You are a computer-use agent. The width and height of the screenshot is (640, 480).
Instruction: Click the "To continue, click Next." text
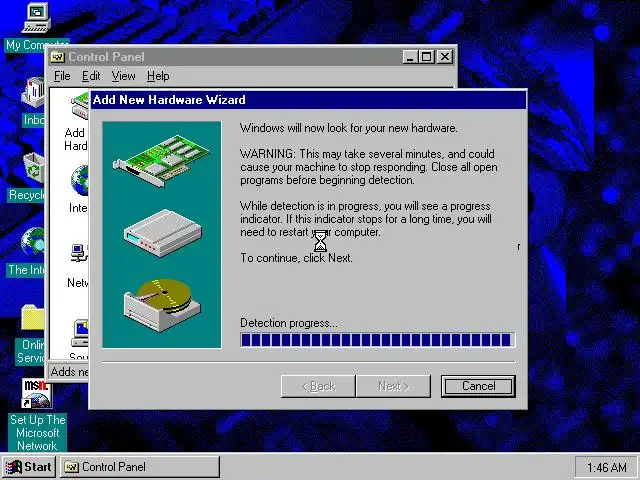(296, 258)
